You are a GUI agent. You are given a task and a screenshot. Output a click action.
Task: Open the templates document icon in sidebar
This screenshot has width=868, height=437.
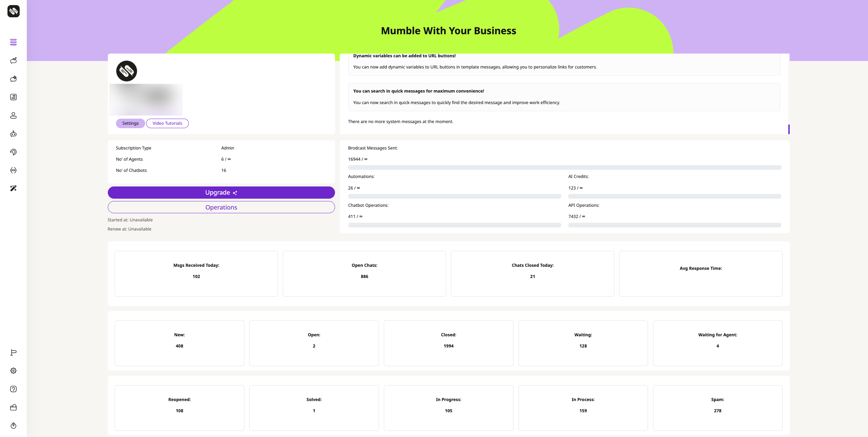click(13, 97)
